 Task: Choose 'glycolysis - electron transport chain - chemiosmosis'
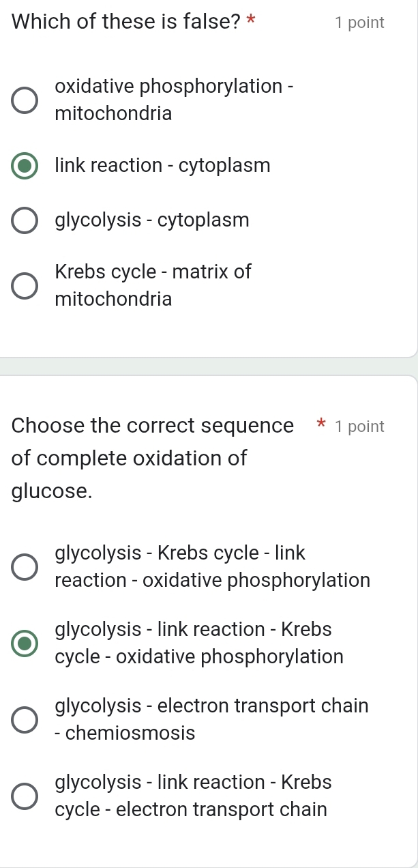[x=25, y=719]
